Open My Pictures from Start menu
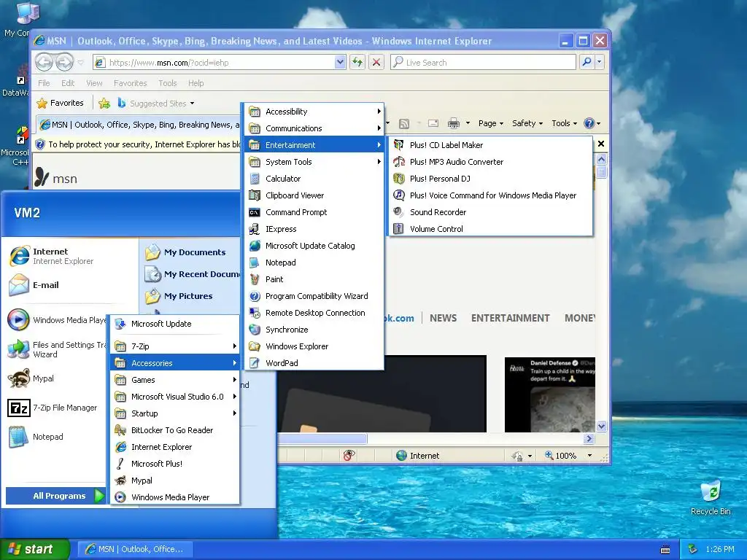 (179, 296)
